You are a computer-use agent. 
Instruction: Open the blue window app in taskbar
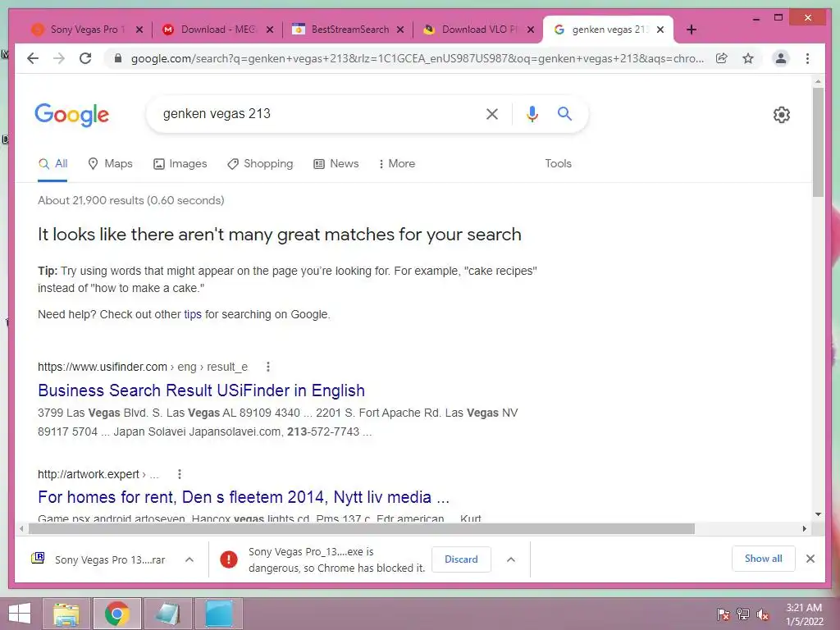(x=219, y=614)
